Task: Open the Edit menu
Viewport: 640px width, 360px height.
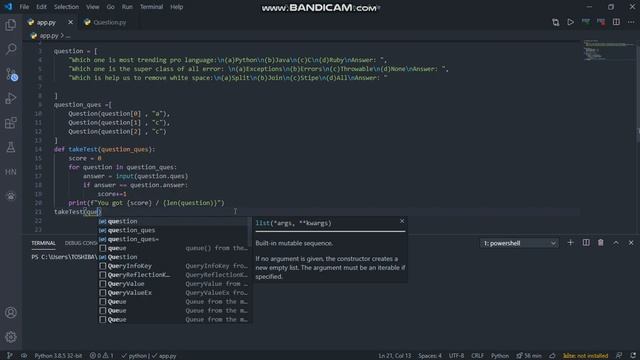Action: click(x=41, y=7)
